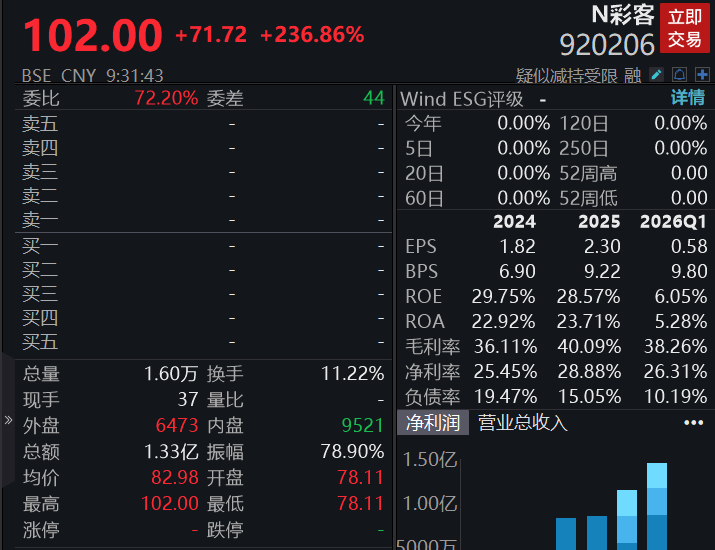Click the change percent +236.86%

tap(312, 35)
